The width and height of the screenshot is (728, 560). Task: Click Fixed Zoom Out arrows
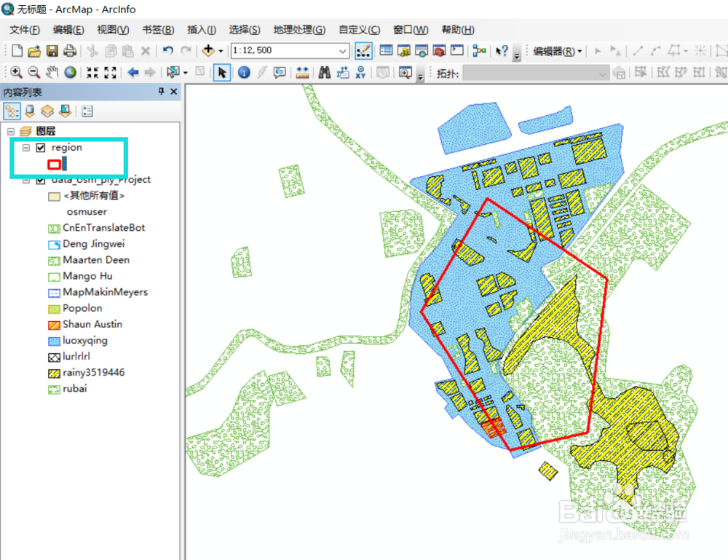tap(110, 72)
